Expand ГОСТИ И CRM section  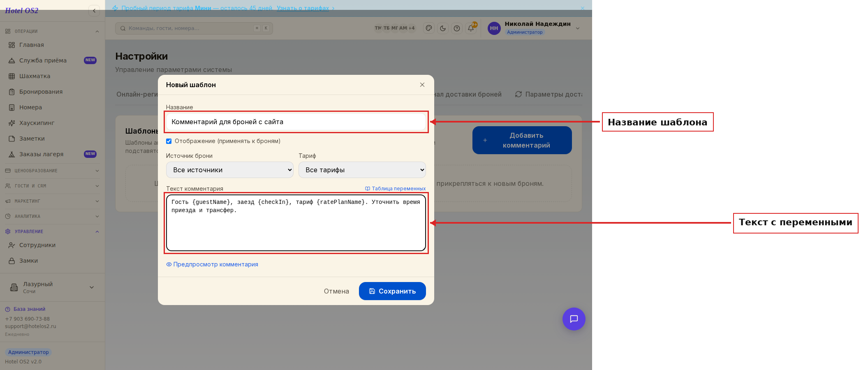(x=52, y=186)
